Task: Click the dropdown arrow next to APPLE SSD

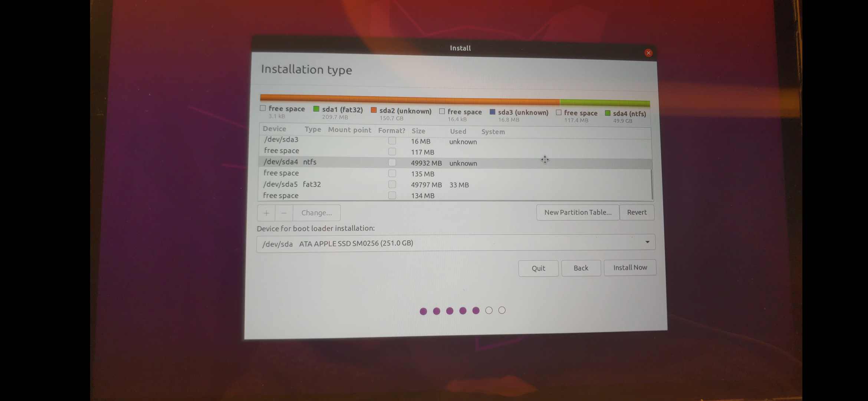Action: coord(647,242)
